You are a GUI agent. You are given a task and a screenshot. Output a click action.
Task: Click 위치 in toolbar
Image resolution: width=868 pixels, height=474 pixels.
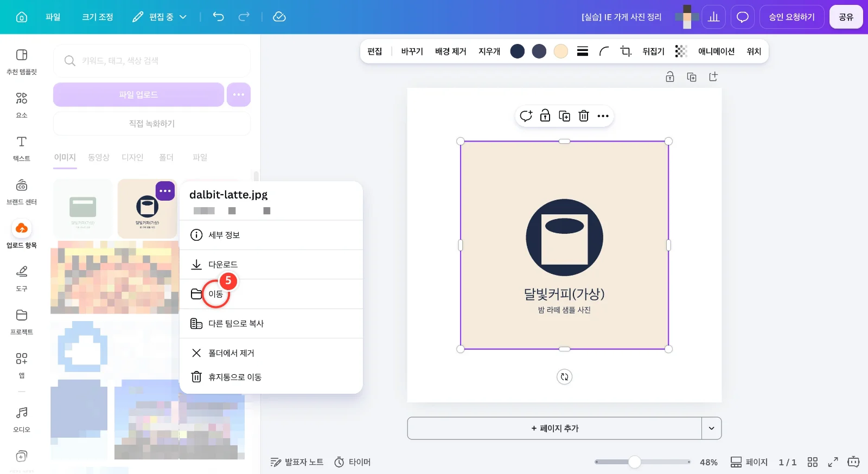[x=754, y=51]
